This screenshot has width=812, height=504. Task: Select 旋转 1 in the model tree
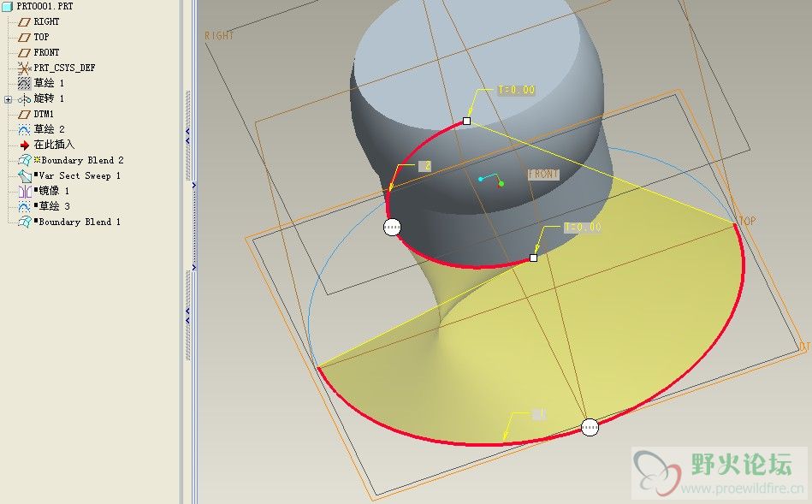coord(49,98)
